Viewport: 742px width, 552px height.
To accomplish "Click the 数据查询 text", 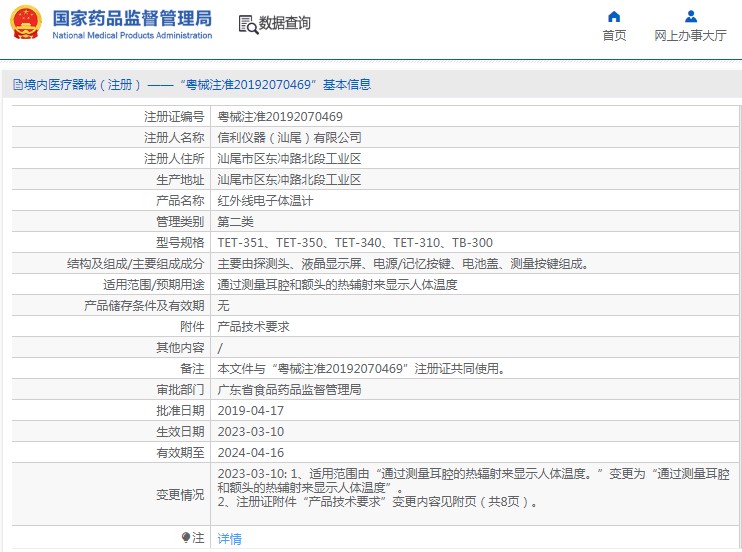I will point(284,23).
